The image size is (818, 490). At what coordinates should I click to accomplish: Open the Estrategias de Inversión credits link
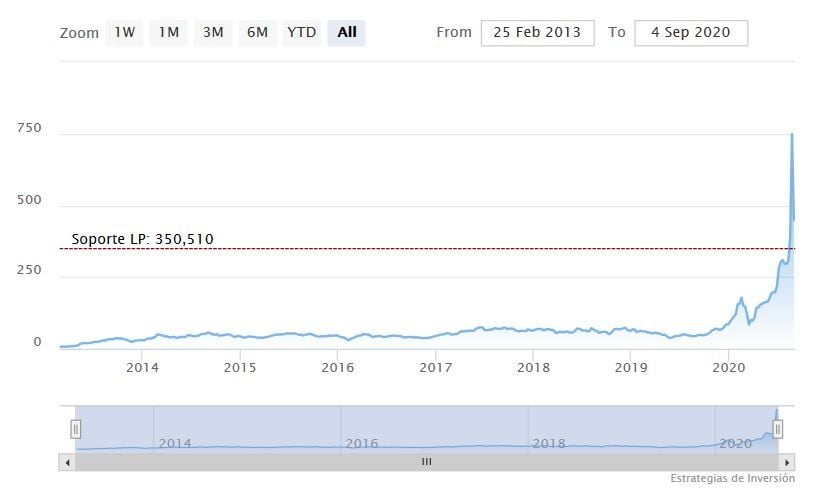pyautogui.click(x=731, y=478)
